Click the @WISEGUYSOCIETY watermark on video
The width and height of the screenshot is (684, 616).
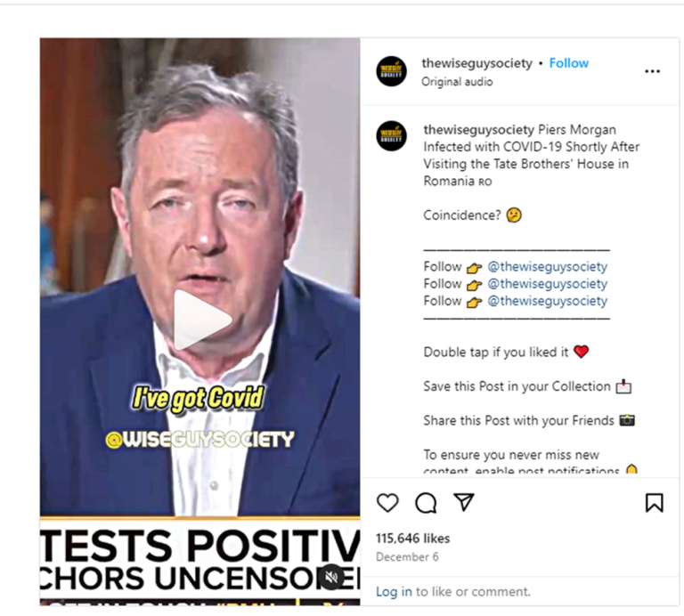coord(199,440)
